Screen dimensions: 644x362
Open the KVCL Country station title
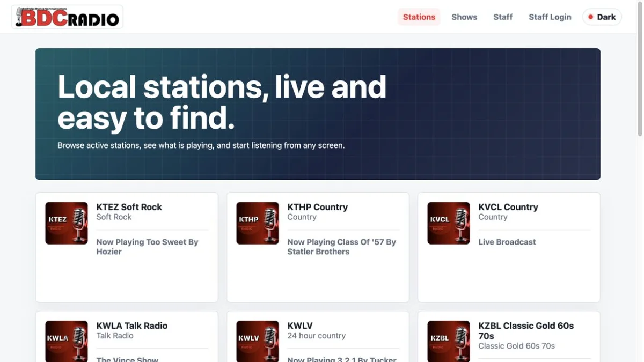click(508, 207)
